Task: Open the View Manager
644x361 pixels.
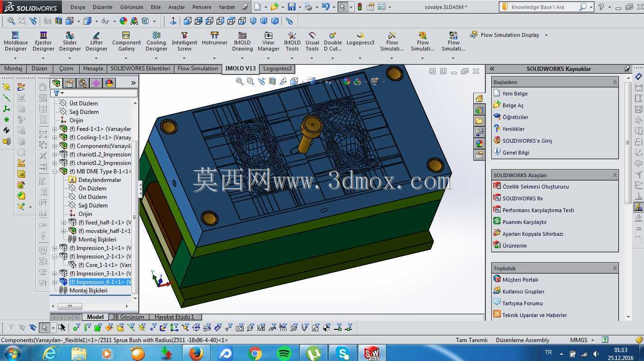Action: pos(268,42)
